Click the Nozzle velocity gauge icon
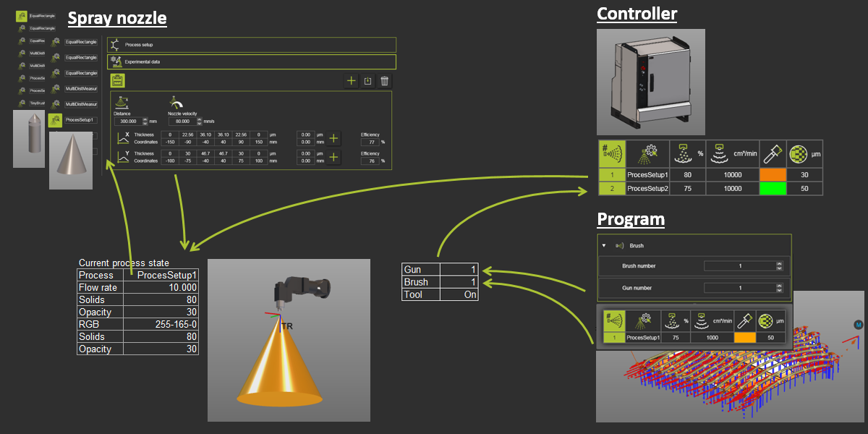This screenshot has height=434, width=868. (x=174, y=103)
